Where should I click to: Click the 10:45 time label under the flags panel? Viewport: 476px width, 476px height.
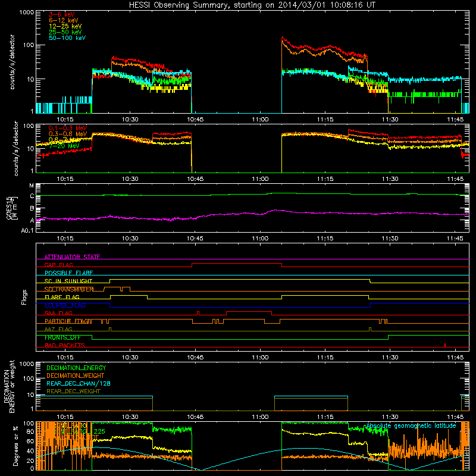[195, 358]
